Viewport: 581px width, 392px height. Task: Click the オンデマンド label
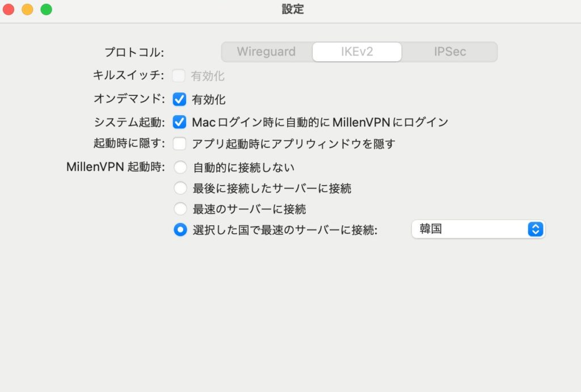pos(130,99)
